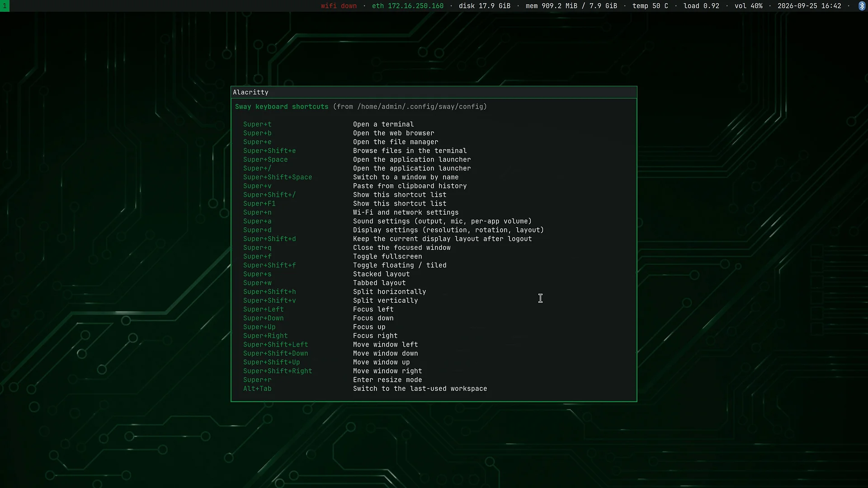Click the mem 909.2 MiB status entry
868x488 pixels.
571,6
